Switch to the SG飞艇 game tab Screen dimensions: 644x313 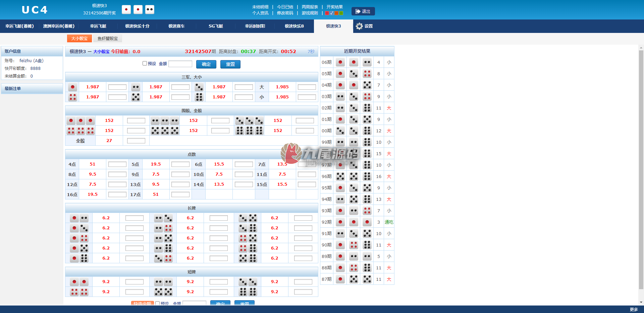pos(216,26)
